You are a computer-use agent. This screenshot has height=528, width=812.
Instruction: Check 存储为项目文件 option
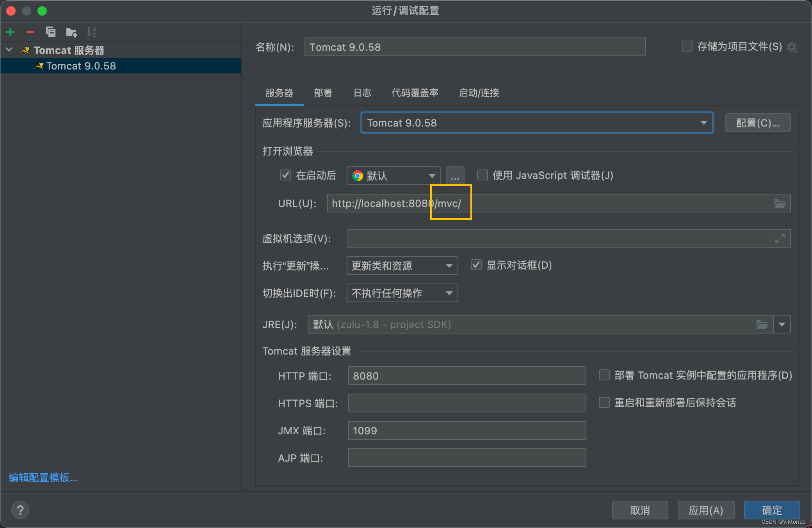click(x=687, y=46)
